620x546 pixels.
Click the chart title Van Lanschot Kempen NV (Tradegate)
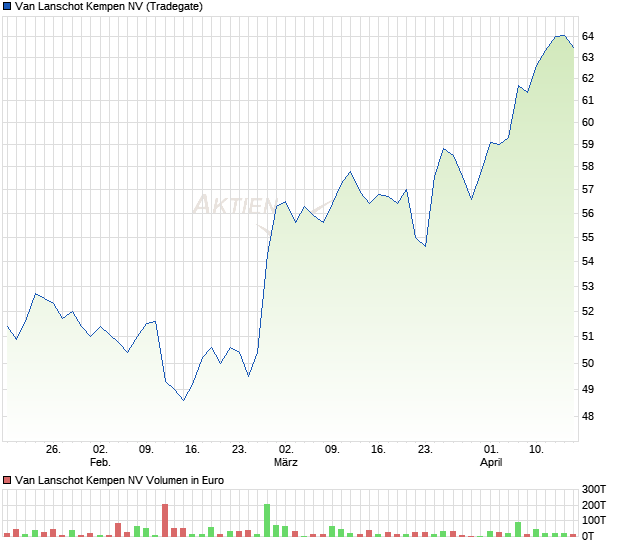(x=109, y=6)
